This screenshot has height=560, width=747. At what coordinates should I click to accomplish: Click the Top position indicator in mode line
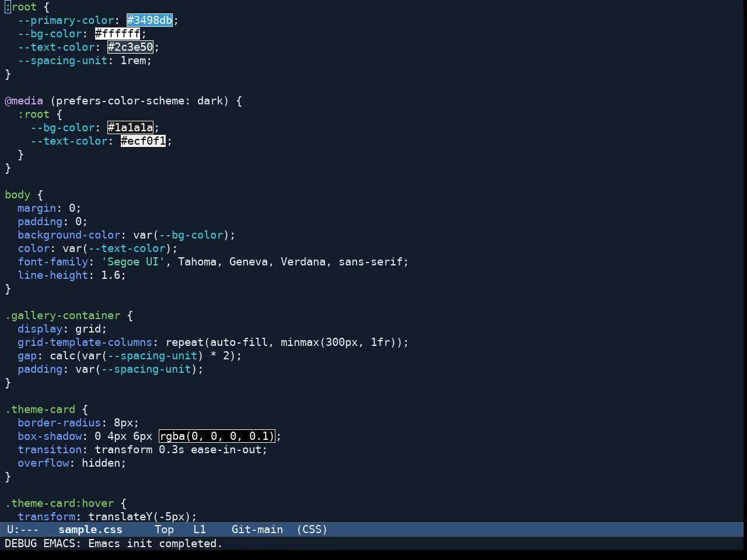[165, 530]
